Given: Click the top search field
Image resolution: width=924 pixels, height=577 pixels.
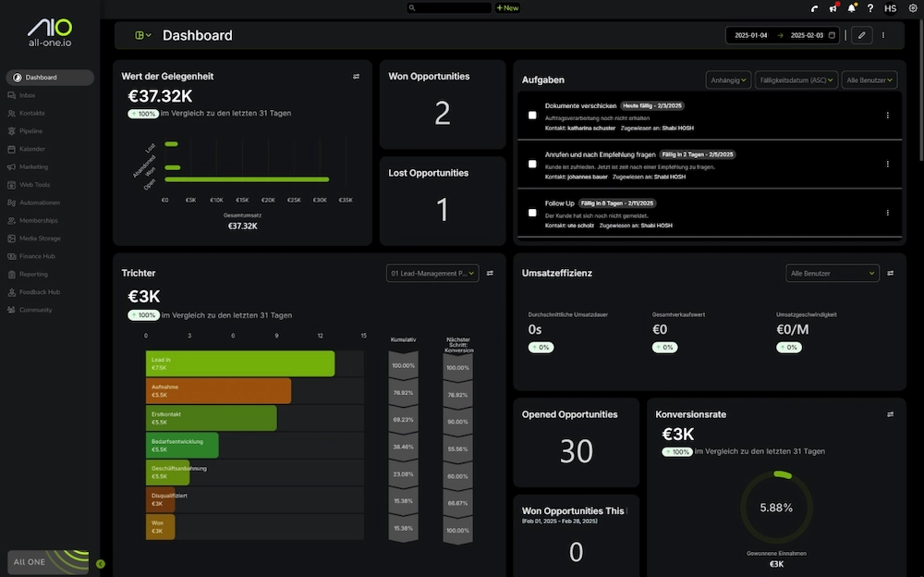Looking at the screenshot, I should coord(449,7).
